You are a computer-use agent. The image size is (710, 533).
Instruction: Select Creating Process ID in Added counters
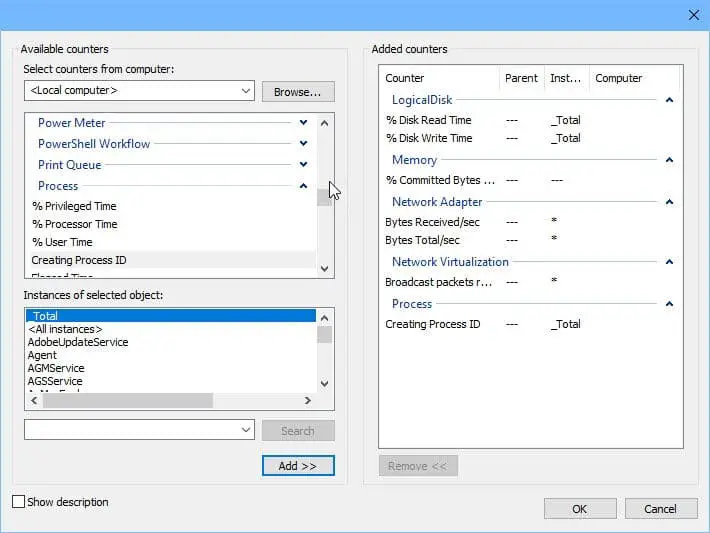(531, 324)
